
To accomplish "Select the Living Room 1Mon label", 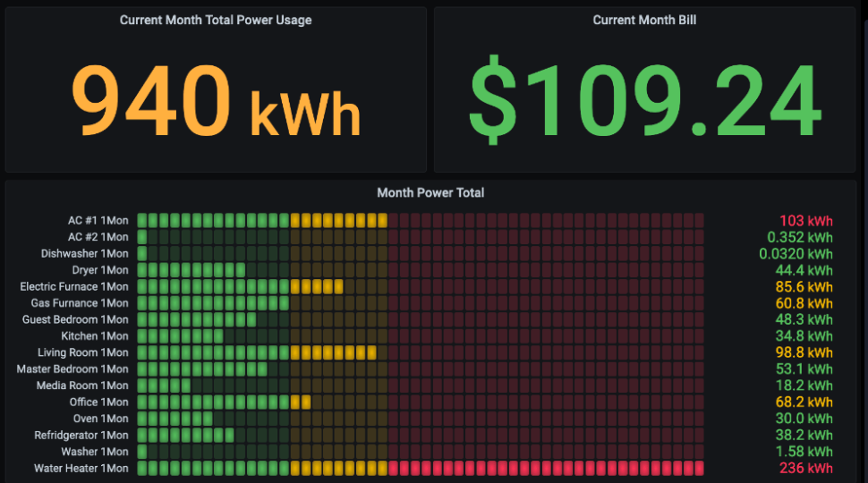I will pos(82,352).
